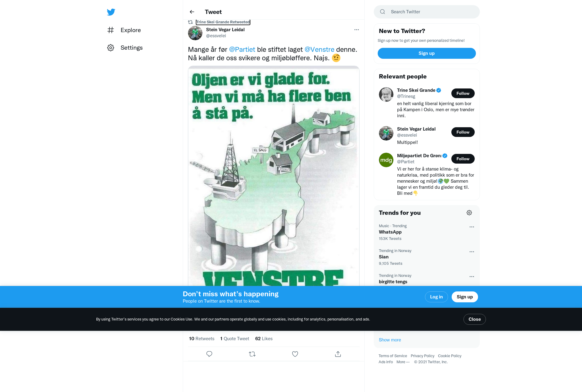Go back using the arrow icon
Image resolution: width=582 pixels, height=392 pixels.
[x=192, y=12]
